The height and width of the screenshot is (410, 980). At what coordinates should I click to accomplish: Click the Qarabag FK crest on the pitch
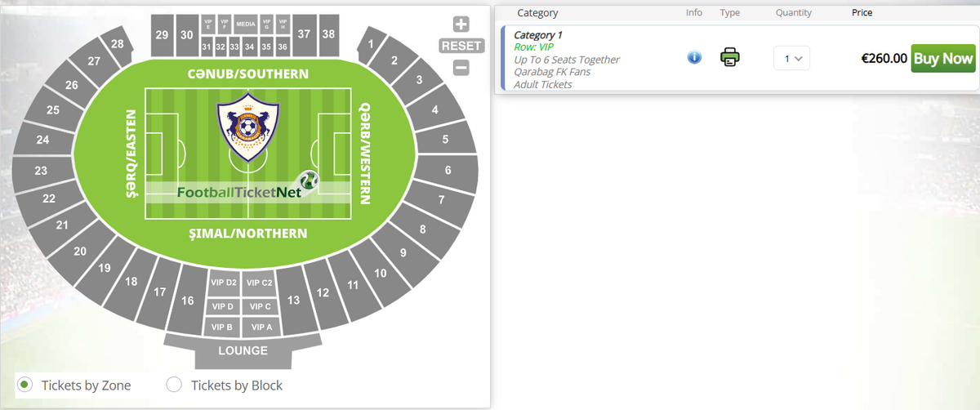click(x=247, y=131)
